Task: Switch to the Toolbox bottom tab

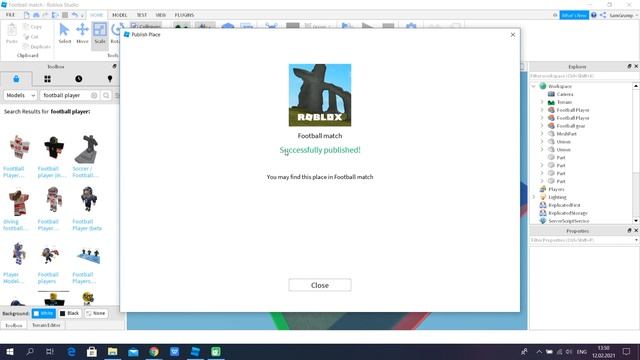Action: coord(13,325)
